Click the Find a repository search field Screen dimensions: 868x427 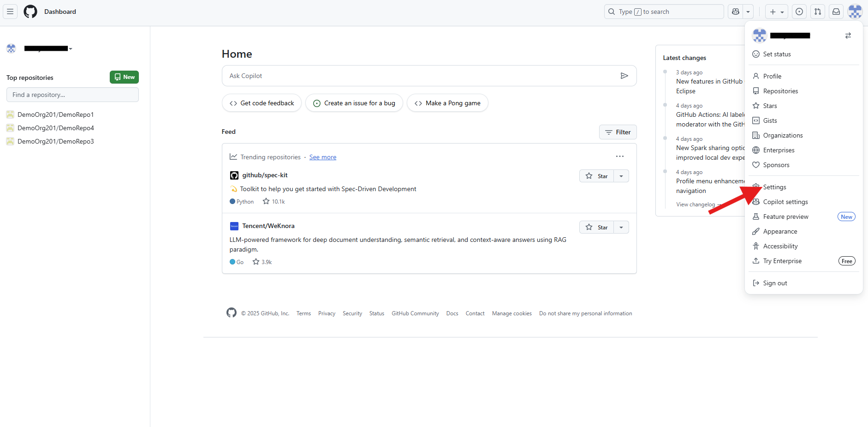[x=72, y=95]
